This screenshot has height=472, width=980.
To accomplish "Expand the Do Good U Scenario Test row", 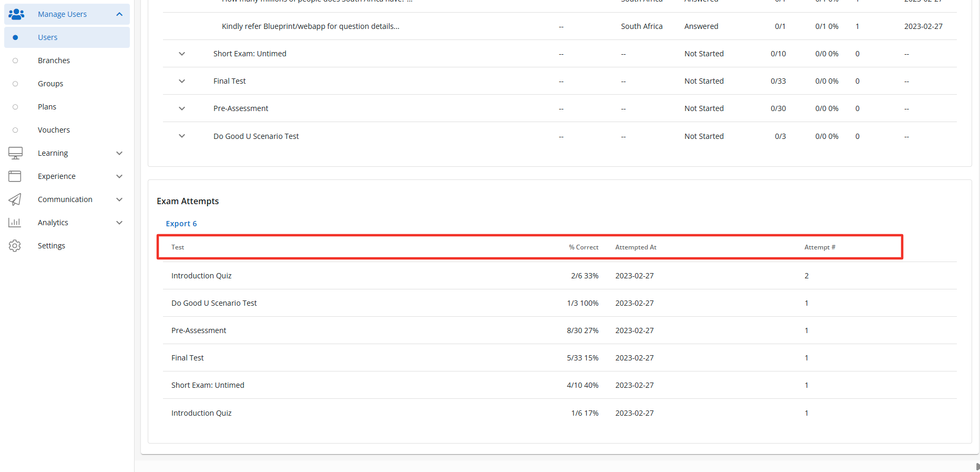I will point(182,136).
